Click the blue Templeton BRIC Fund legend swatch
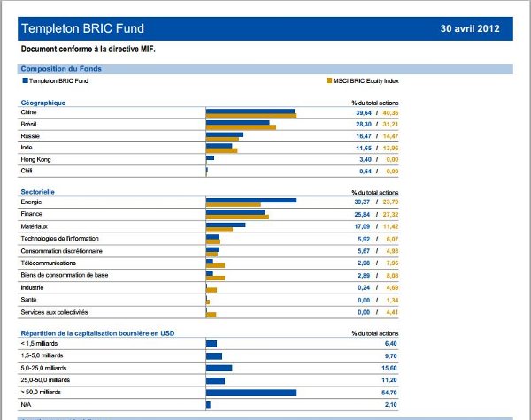 (x=25, y=80)
